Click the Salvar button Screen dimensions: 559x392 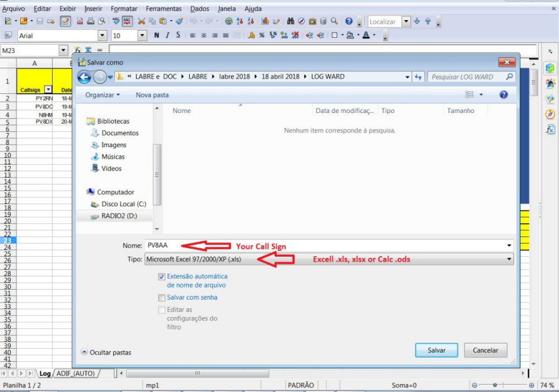tap(437, 350)
